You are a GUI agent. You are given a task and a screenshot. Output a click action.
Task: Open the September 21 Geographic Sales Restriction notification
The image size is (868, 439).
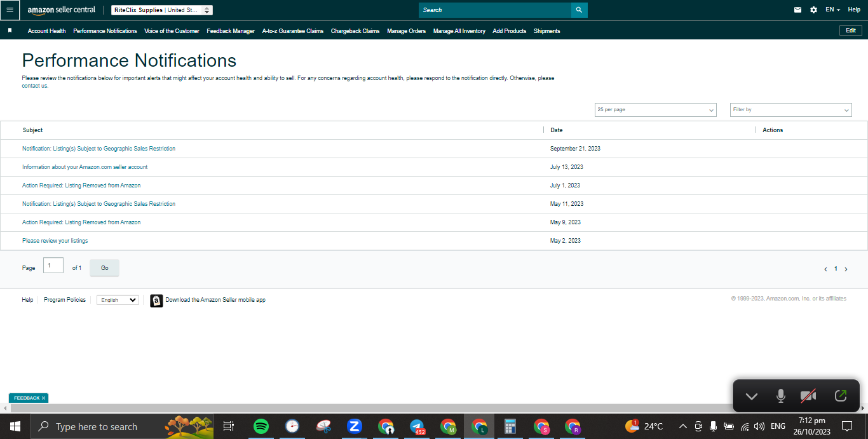(98, 149)
